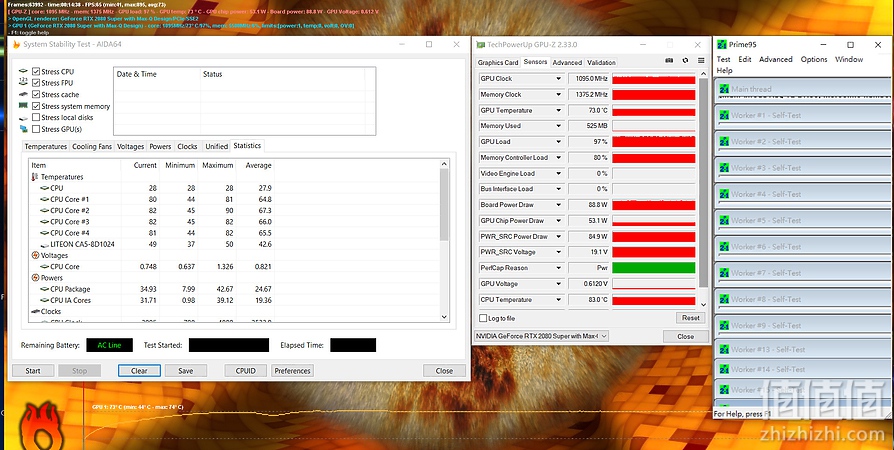Open GPU-Z hamburger menu icon

pos(701,60)
